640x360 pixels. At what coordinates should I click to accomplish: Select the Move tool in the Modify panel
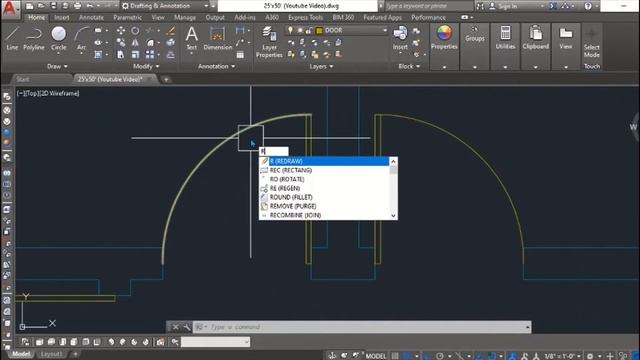pos(121,31)
